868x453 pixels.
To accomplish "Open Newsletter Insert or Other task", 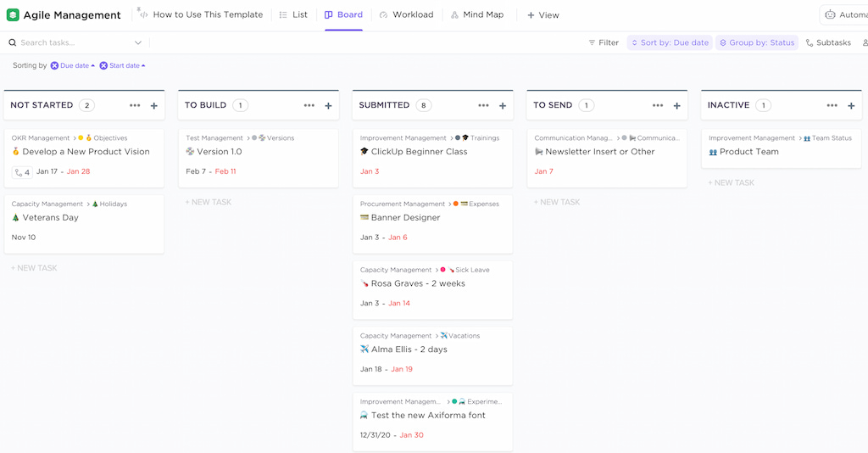I will click(x=599, y=152).
